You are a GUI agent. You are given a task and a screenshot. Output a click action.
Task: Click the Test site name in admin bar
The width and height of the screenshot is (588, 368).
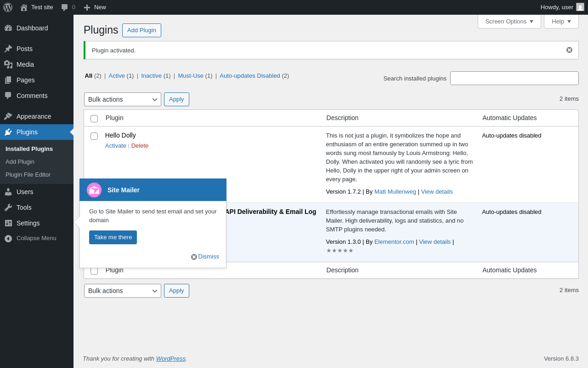[x=42, y=7]
